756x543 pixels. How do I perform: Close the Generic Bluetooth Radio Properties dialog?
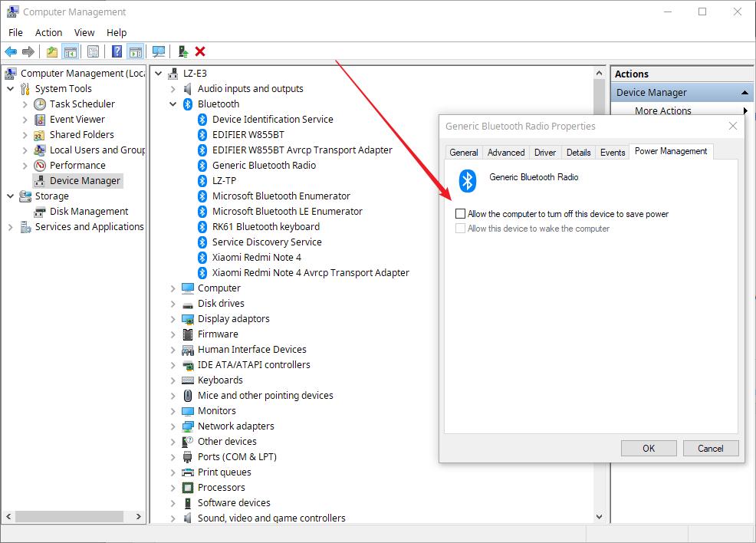(733, 126)
